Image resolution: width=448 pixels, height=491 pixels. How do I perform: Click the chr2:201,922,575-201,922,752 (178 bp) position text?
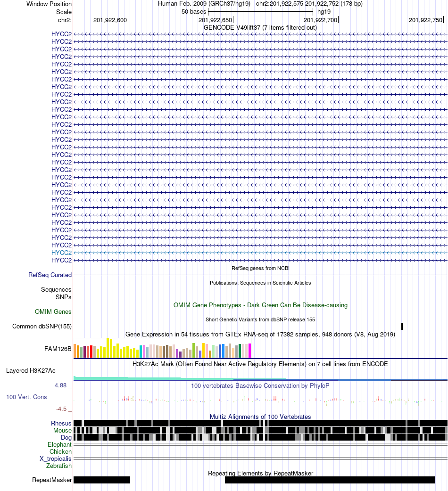pos(309,4)
